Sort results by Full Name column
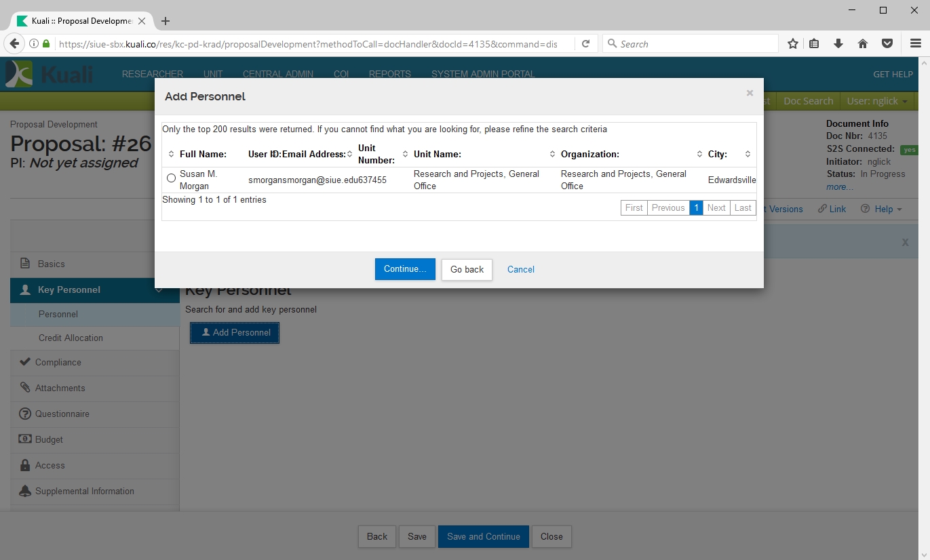The width and height of the screenshot is (930, 560). tap(202, 155)
